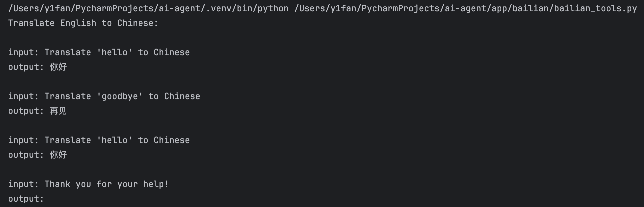The height and width of the screenshot is (207, 644).
Task: Click the 再见 output text
Action: point(58,111)
